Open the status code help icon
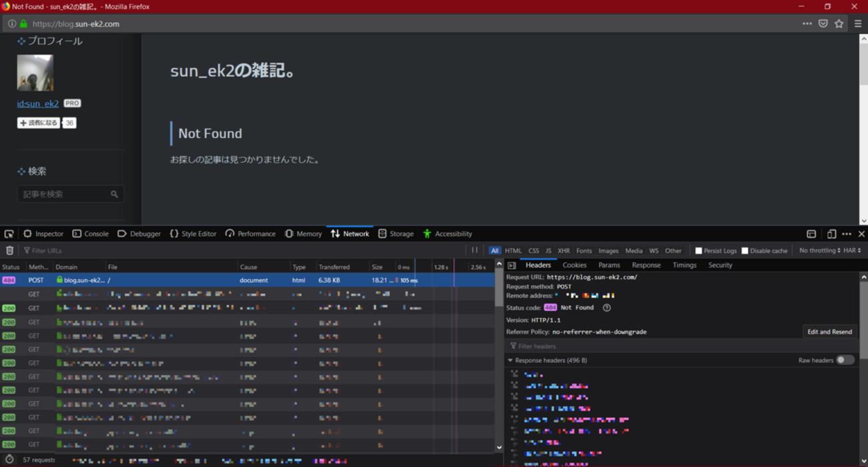 [x=606, y=308]
